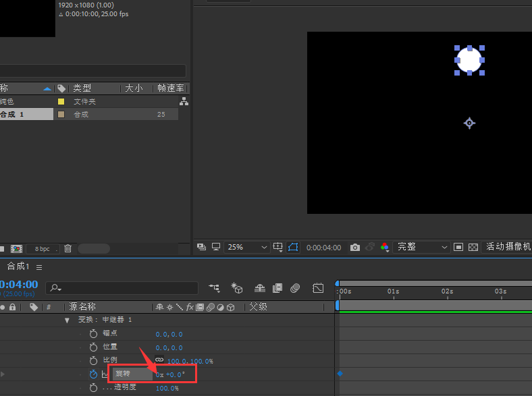This screenshot has width=532, height=396.
Task: Click the 8 bpc color depth button
Action: [x=43, y=249]
